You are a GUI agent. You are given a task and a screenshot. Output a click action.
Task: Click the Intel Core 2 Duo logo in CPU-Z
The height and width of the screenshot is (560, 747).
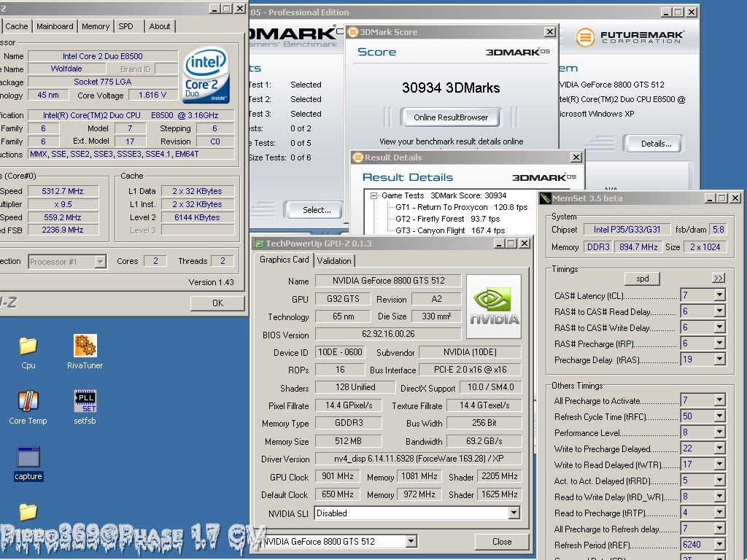(x=206, y=75)
